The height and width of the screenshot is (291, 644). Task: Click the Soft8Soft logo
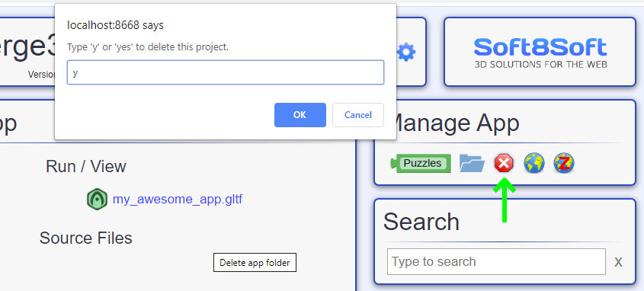click(540, 53)
